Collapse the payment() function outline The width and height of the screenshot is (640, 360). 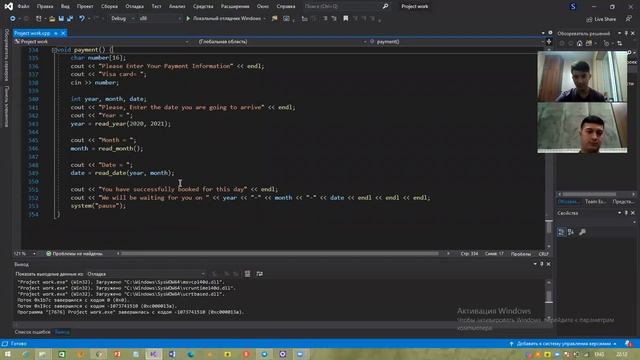tap(53, 50)
